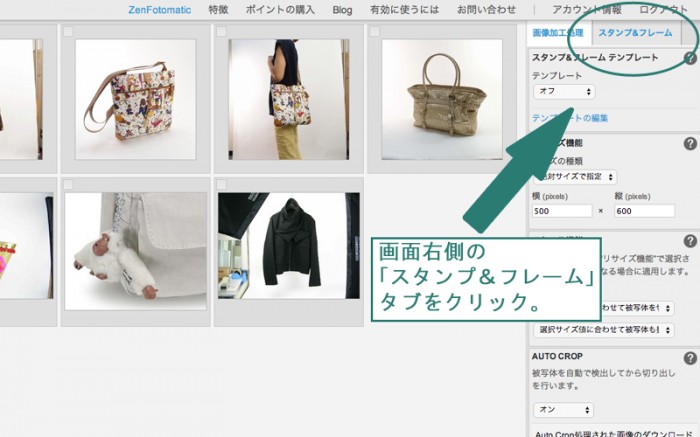Open the 絶対サイズで指定 size type dropdown

point(575,177)
